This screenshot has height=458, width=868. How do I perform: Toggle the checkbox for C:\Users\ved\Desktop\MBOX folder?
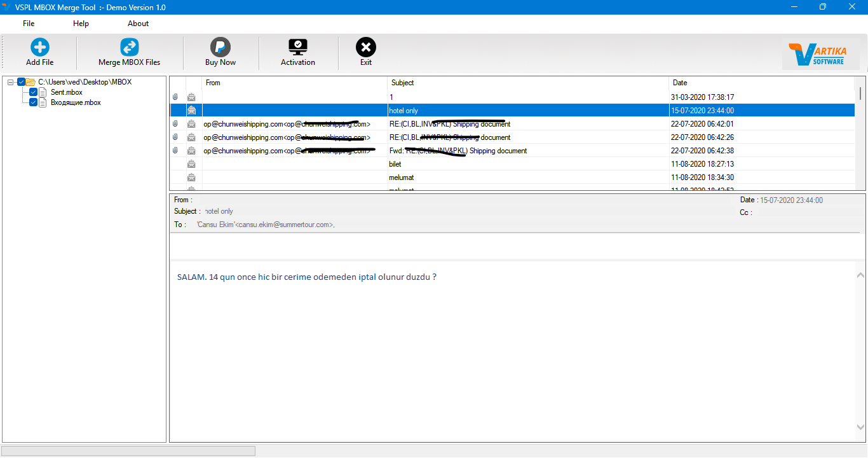pyautogui.click(x=22, y=82)
